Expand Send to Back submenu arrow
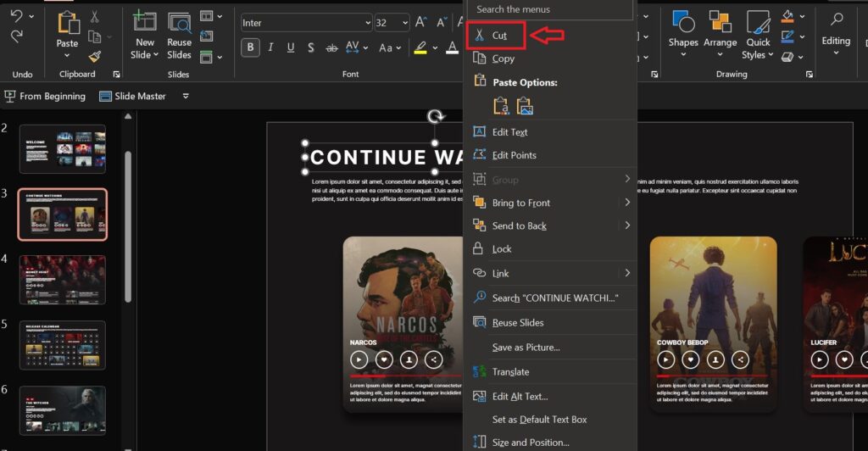Image resolution: width=868 pixels, height=451 pixels. (627, 225)
